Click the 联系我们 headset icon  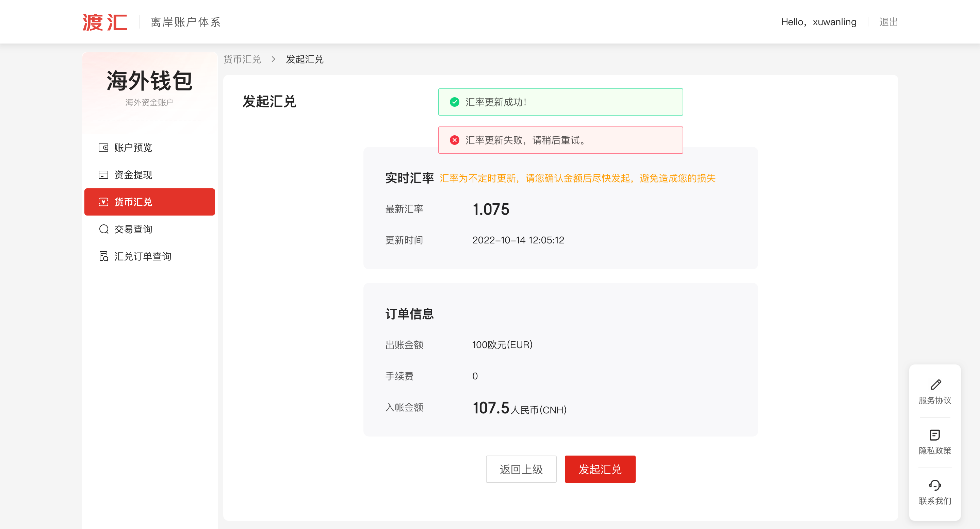click(x=935, y=485)
